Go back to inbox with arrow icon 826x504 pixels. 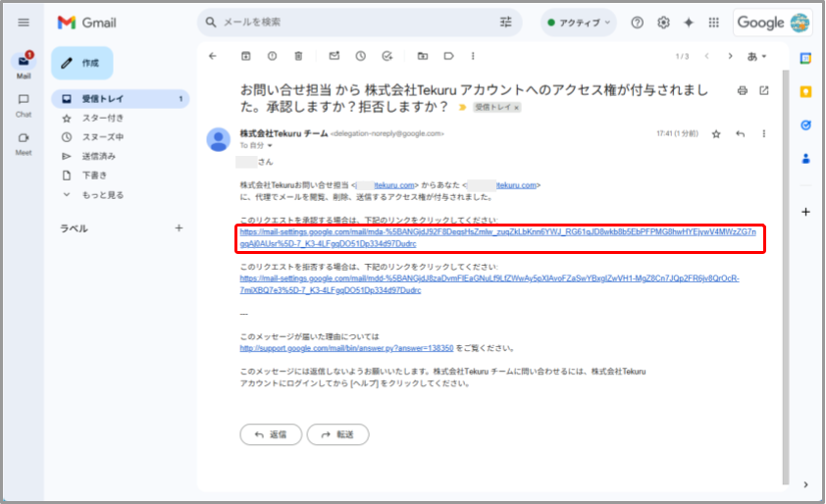[213, 56]
